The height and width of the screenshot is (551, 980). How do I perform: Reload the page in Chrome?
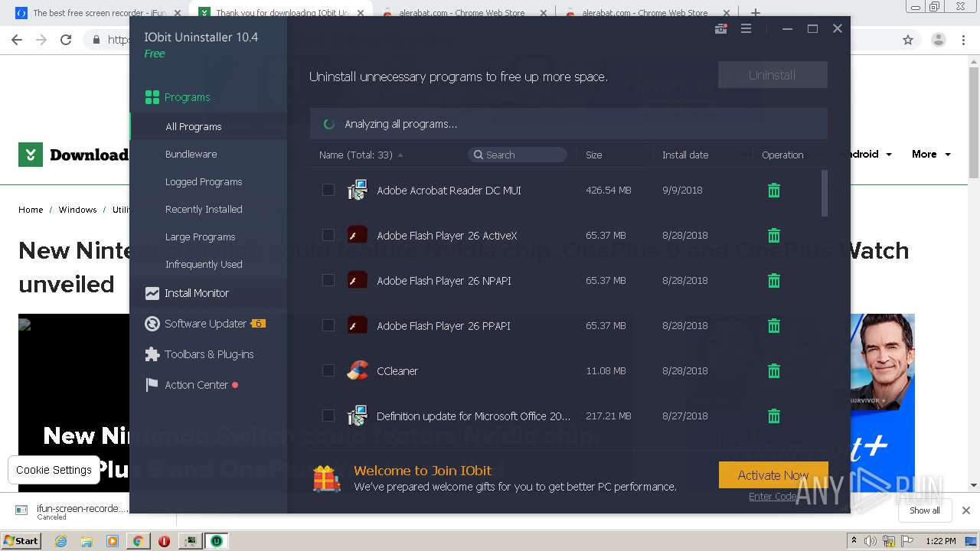tap(66, 40)
